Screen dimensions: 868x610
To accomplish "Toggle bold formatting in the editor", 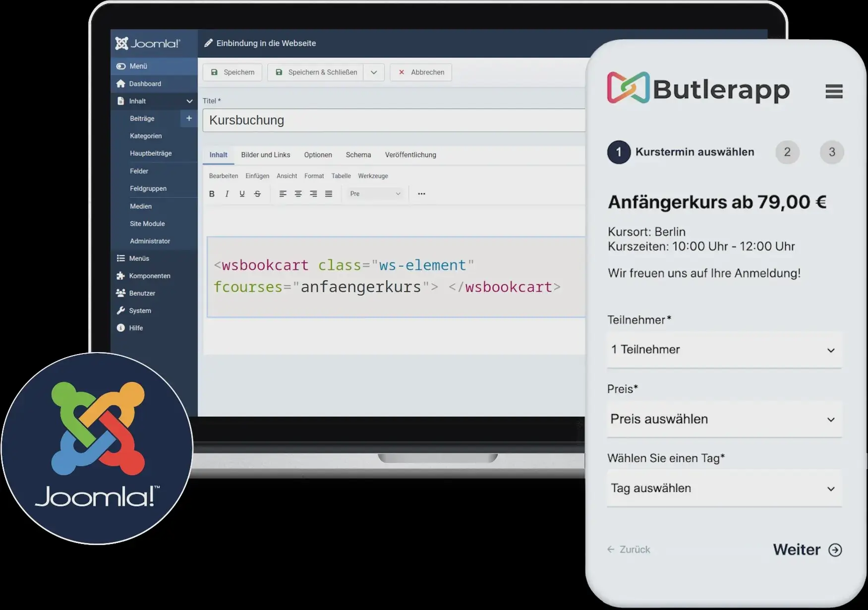I will pyautogui.click(x=212, y=193).
